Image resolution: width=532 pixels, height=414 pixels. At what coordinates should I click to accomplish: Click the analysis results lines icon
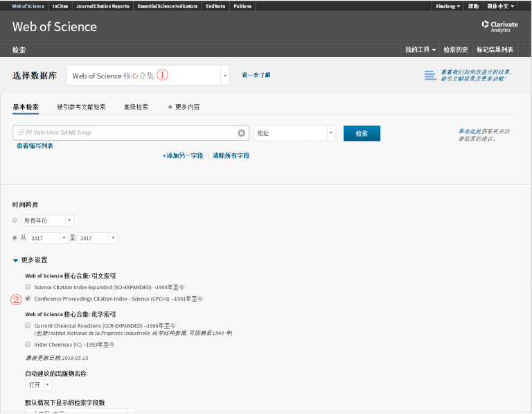pos(430,75)
